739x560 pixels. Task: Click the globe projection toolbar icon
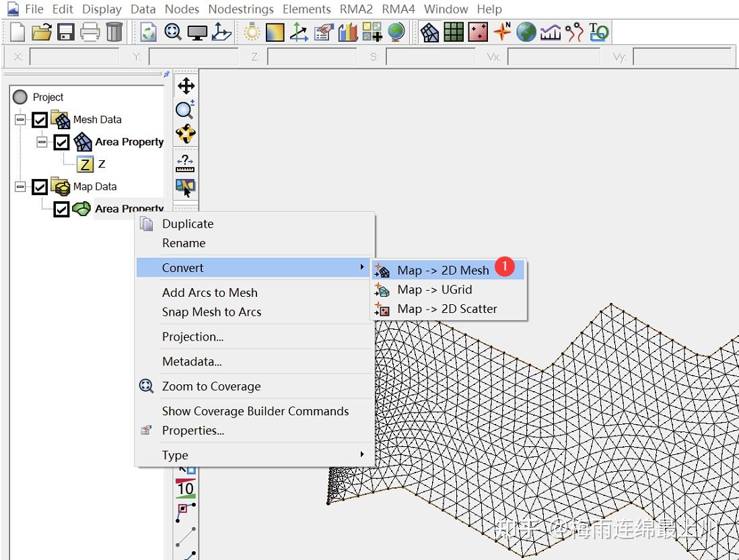coord(396,32)
